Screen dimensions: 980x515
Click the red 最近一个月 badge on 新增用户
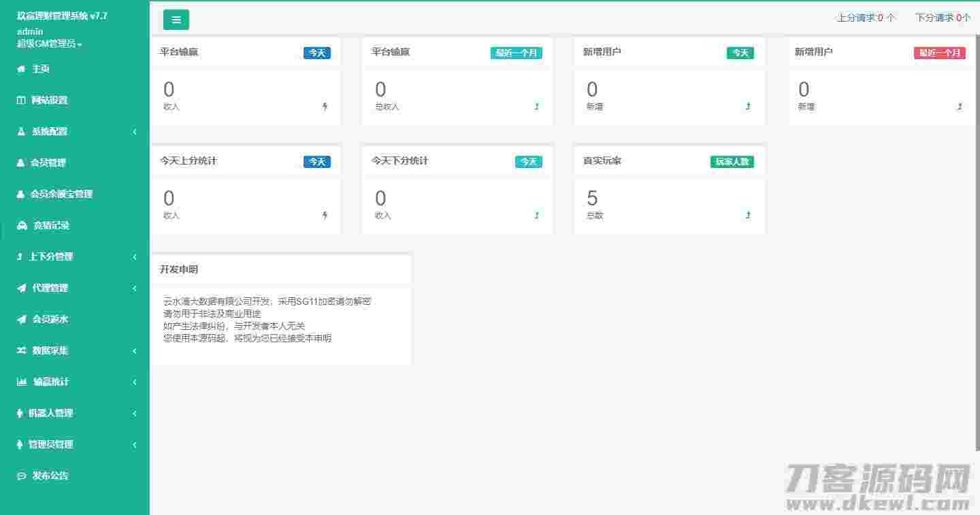[x=940, y=53]
